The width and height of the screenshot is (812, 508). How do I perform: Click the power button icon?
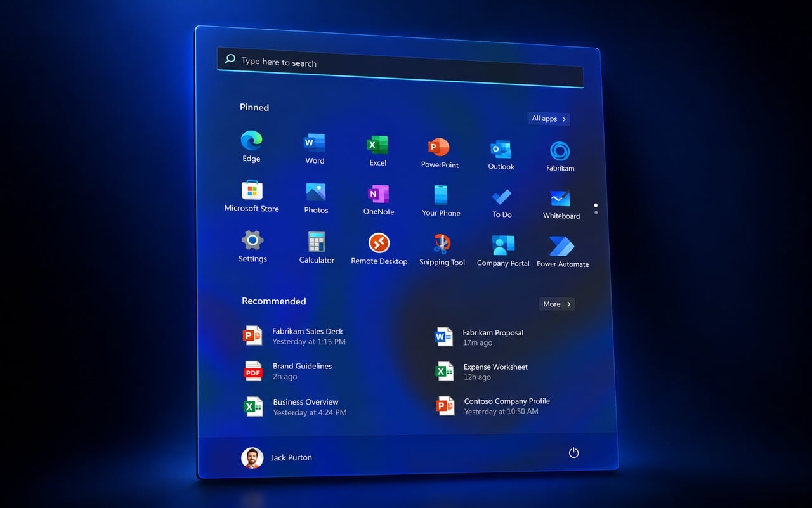coord(573,453)
